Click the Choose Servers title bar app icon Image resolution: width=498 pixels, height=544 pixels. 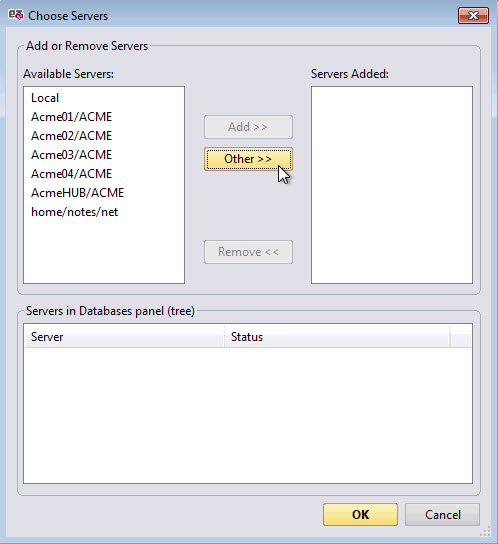[x=16, y=15]
